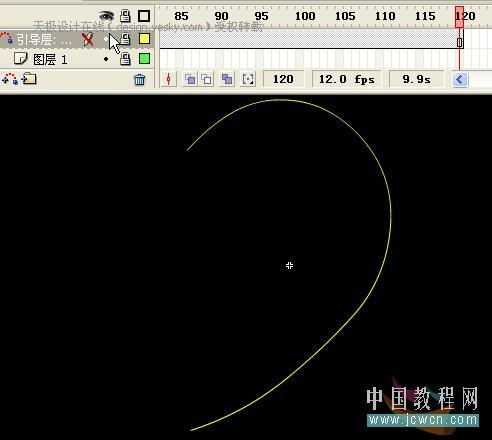Toggle edit multiple frames
The image size is (492, 440).
(227, 79)
